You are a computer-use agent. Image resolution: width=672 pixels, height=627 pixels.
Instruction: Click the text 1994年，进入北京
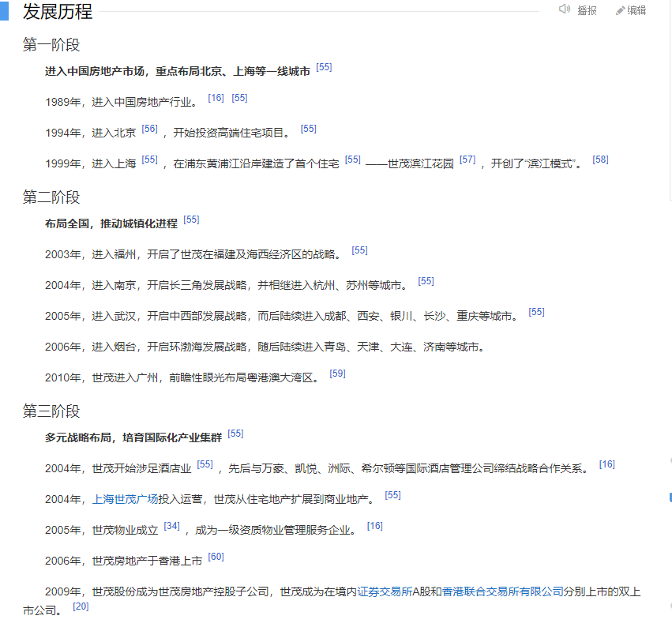coord(91,133)
